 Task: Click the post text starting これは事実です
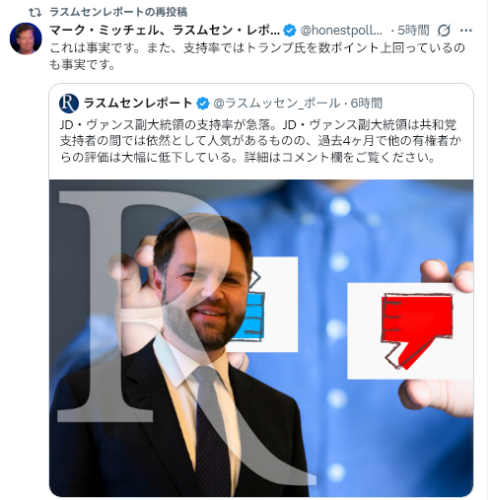point(257,56)
